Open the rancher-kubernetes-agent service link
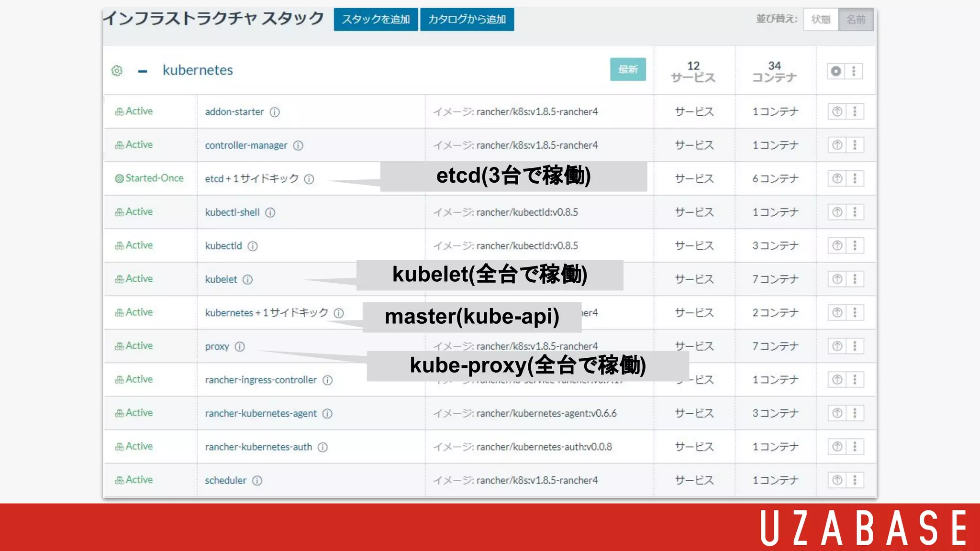 [261, 413]
